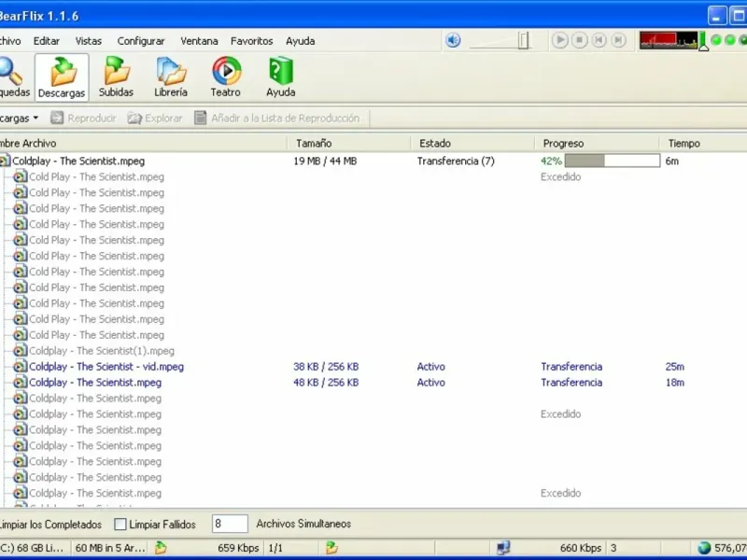
Task: Open the Archivo menu
Action: point(9,41)
